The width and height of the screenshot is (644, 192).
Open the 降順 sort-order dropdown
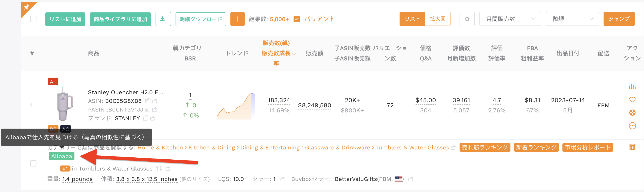click(x=572, y=19)
